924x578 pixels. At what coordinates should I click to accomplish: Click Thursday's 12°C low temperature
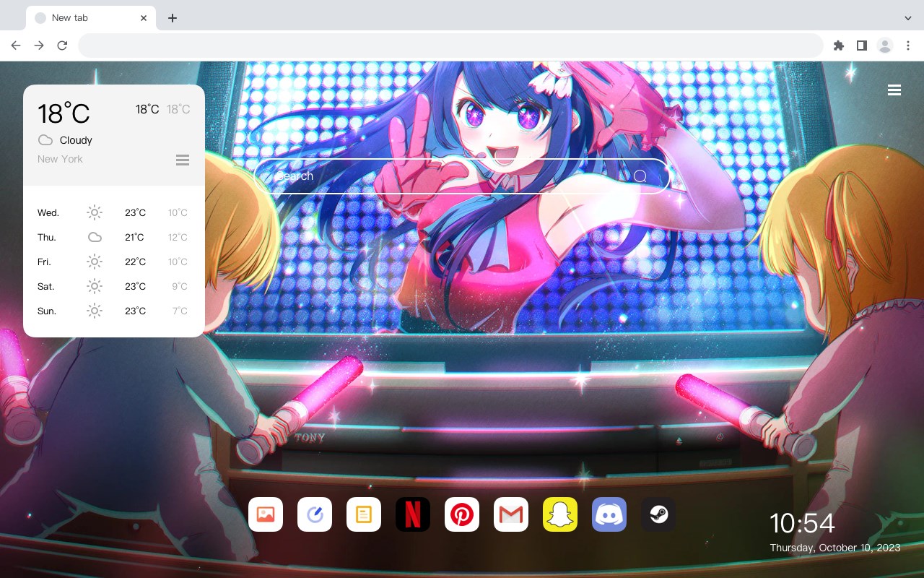click(178, 237)
